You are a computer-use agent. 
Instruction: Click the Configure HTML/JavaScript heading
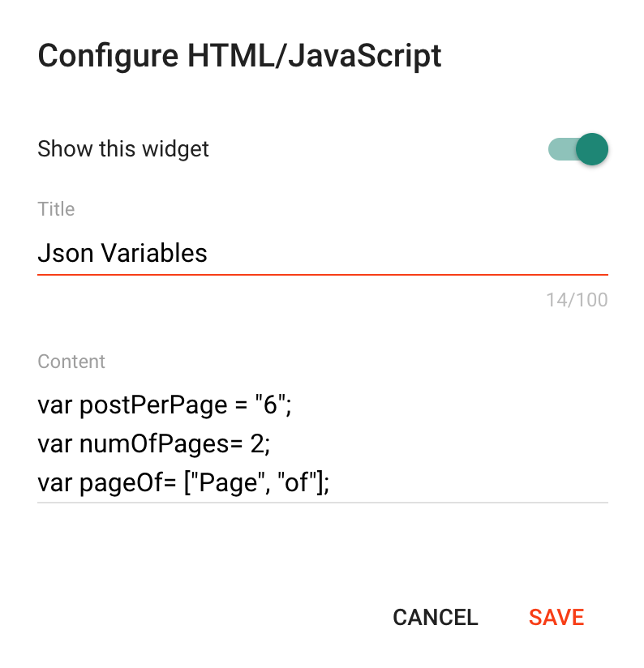click(x=239, y=56)
